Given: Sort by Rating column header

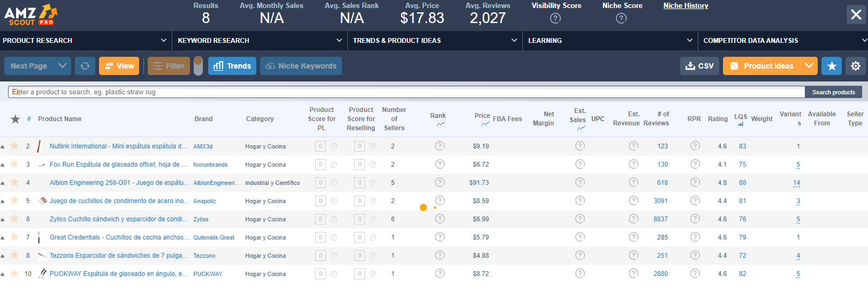Looking at the screenshot, I should 718,119.
